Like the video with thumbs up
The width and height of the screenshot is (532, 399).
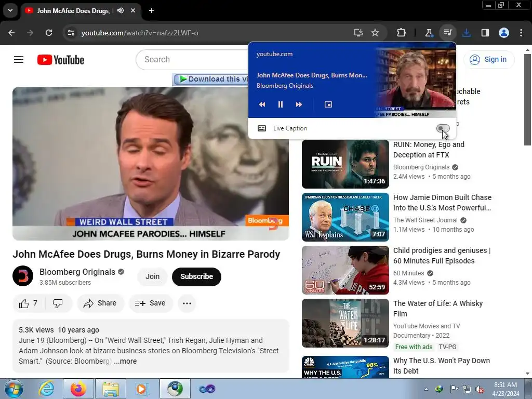click(x=29, y=303)
